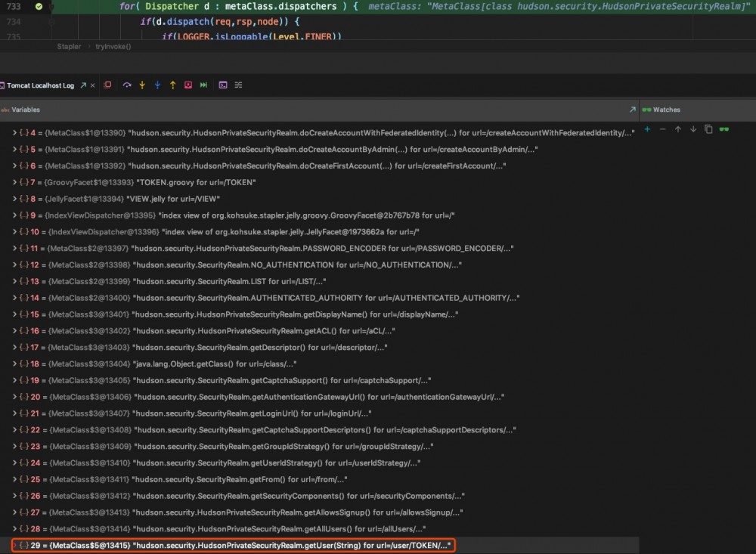
Task: Select the Step Into icon
Action: pos(142,85)
